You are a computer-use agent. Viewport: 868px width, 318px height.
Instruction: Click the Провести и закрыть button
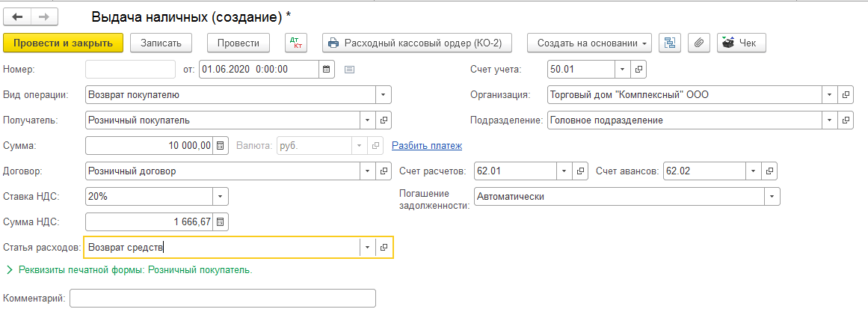pyautogui.click(x=63, y=43)
